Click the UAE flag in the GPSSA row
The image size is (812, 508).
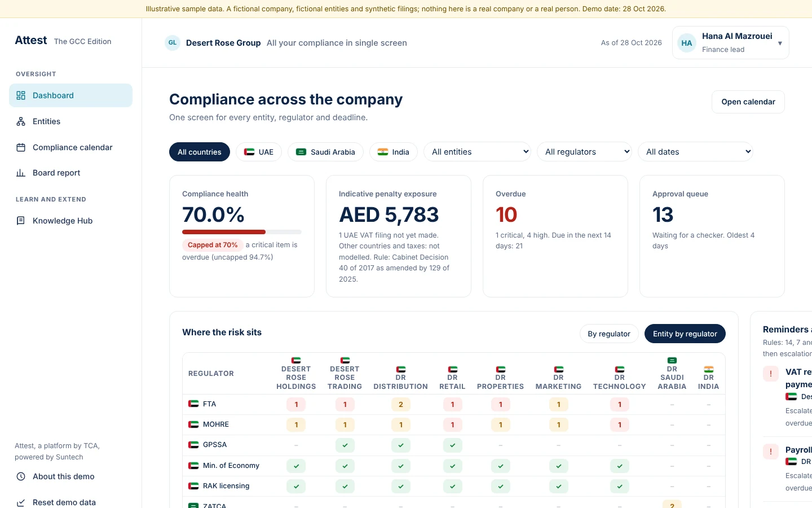[x=193, y=445]
